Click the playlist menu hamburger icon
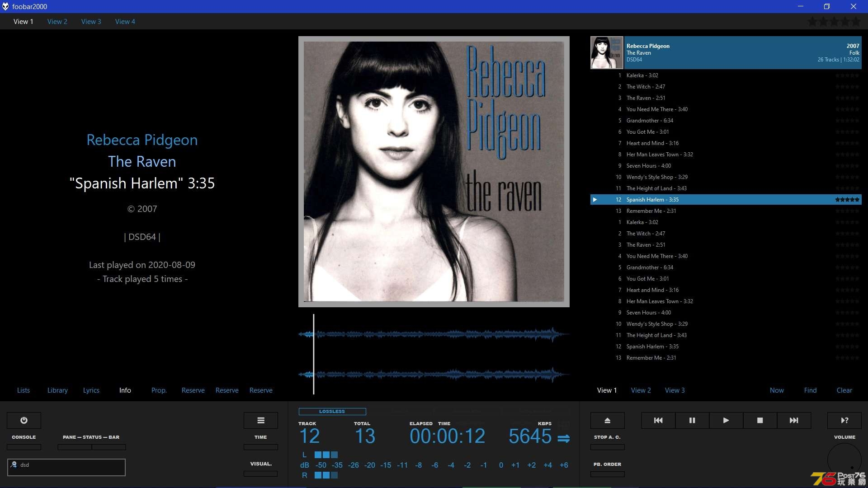Viewport: 868px width, 488px height. pos(260,420)
